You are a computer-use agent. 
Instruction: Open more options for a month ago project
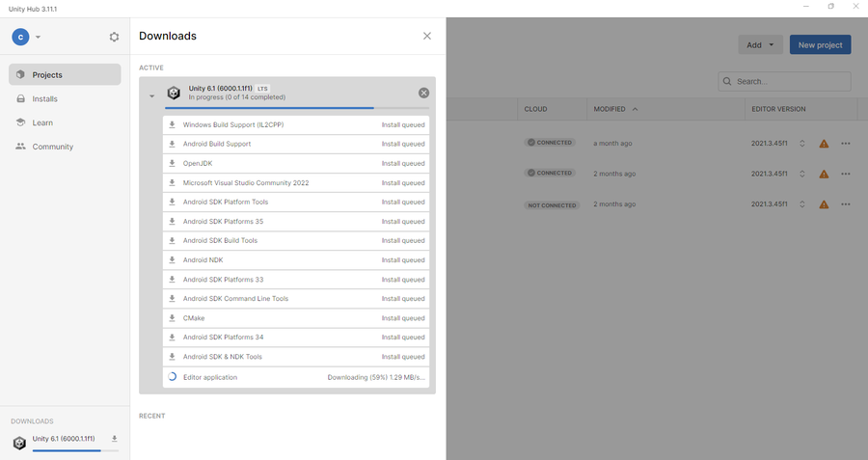[845, 144]
